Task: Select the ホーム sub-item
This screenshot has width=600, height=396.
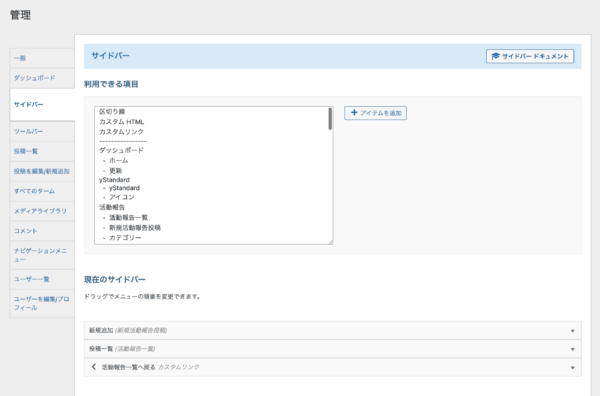Action: [119, 160]
